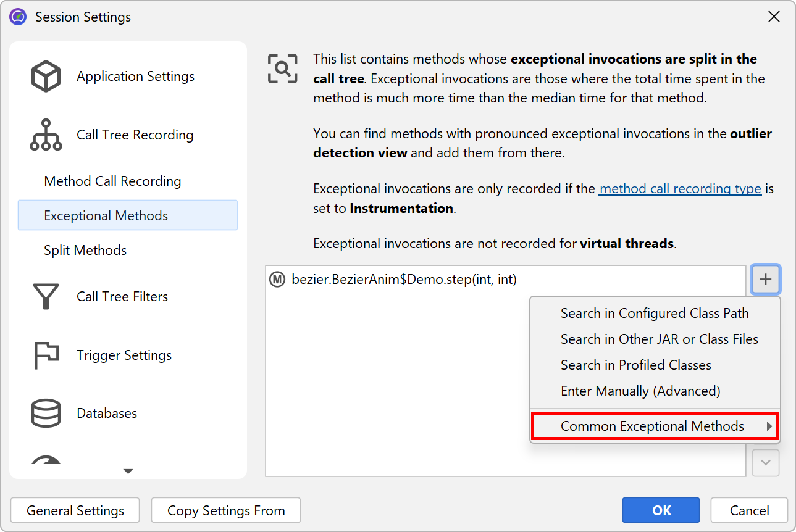Click the Call Tree Filters funnel icon
Image resolution: width=796 pixels, height=532 pixels.
coord(46,297)
